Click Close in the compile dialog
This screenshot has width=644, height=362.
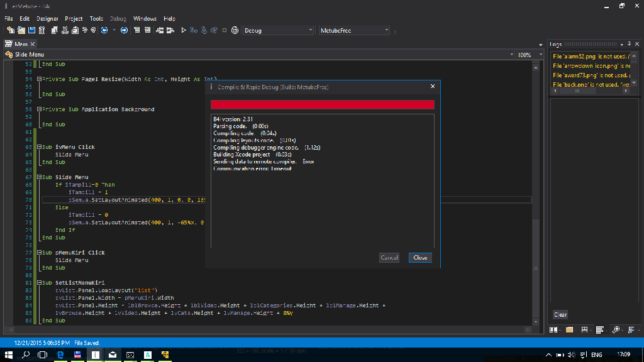(x=420, y=258)
